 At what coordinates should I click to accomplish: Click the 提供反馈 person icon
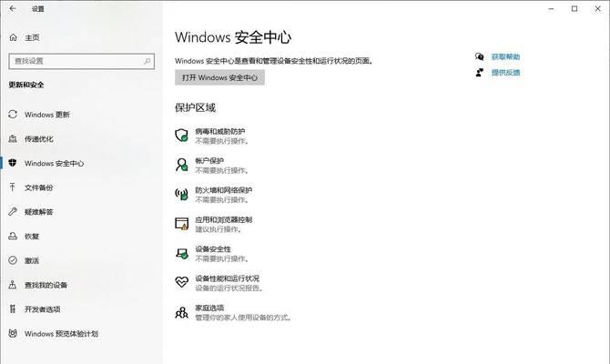point(480,72)
